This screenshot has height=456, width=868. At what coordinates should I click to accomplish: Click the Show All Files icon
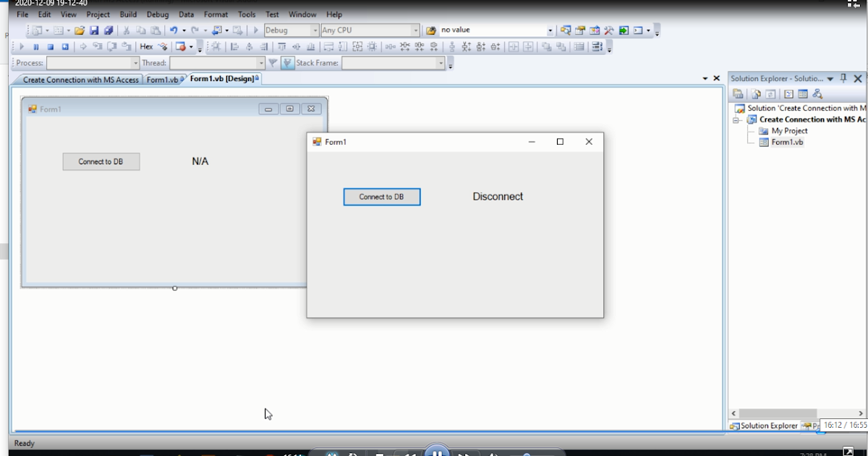coord(754,93)
